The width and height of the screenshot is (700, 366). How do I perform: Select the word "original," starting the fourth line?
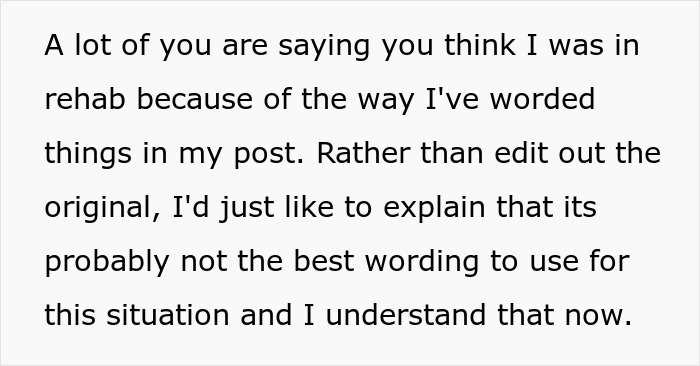[103, 209]
